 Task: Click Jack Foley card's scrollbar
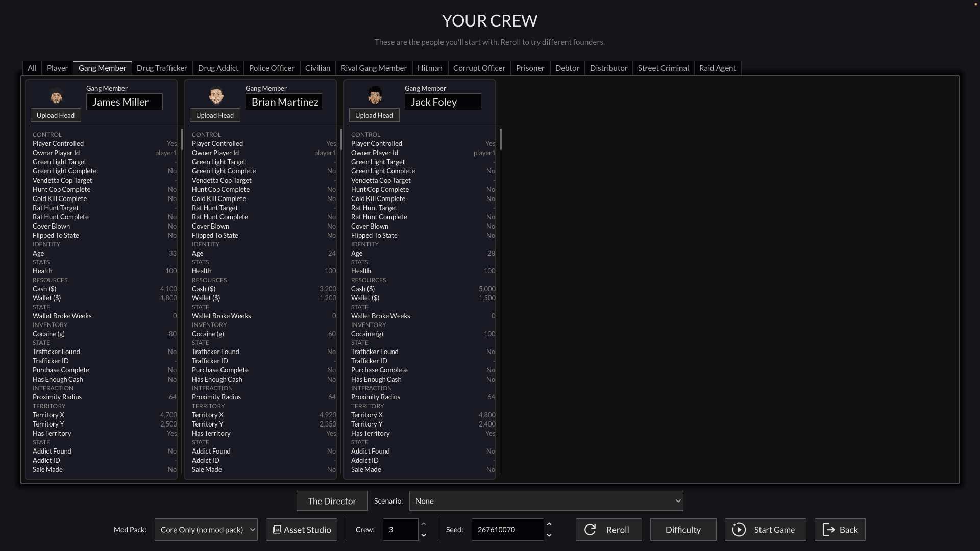[x=500, y=139]
